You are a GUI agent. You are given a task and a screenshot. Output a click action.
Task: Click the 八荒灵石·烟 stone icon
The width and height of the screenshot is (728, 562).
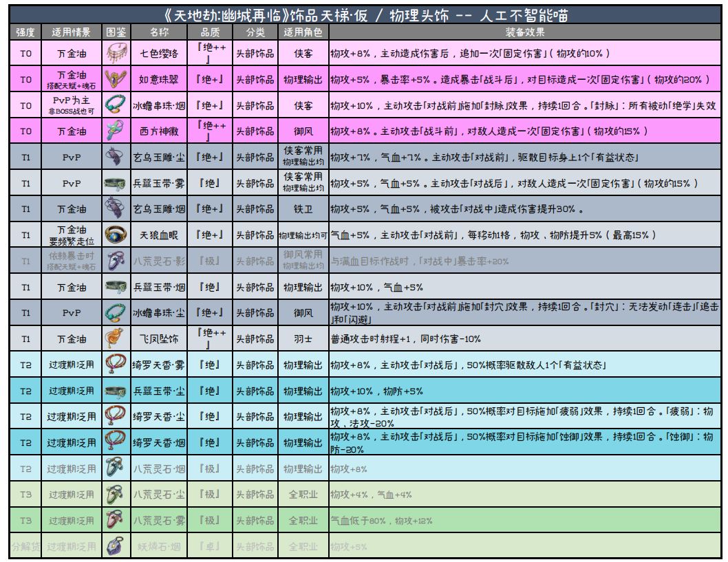[116, 468]
